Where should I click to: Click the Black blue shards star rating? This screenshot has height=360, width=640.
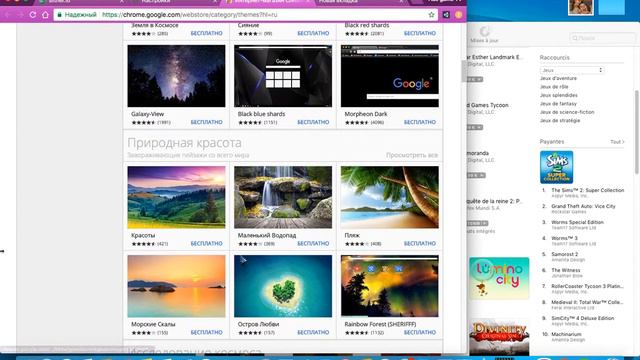coord(250,122)
